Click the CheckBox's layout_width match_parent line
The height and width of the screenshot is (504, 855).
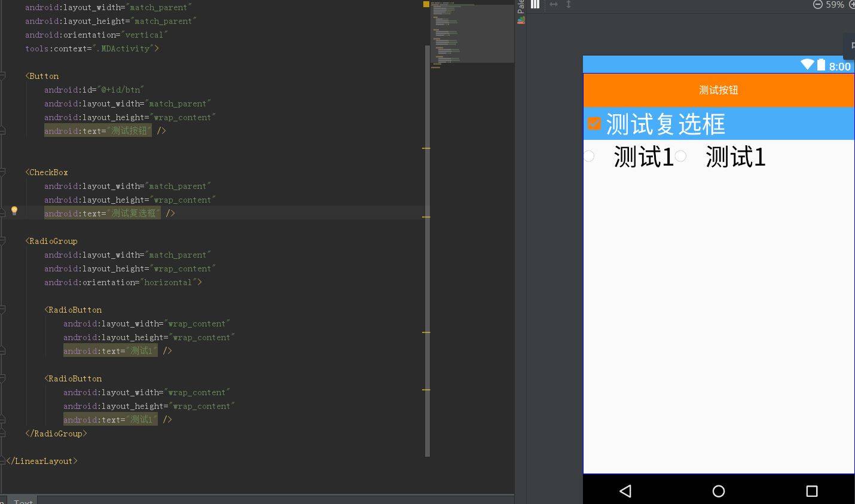tap(127, 186)
